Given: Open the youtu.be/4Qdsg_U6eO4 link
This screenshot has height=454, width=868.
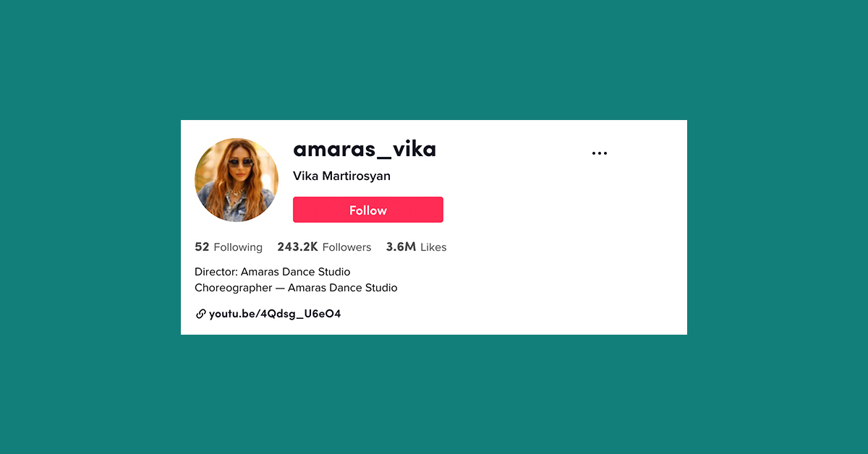Looking at the screenshot, I should click(275, 314).
